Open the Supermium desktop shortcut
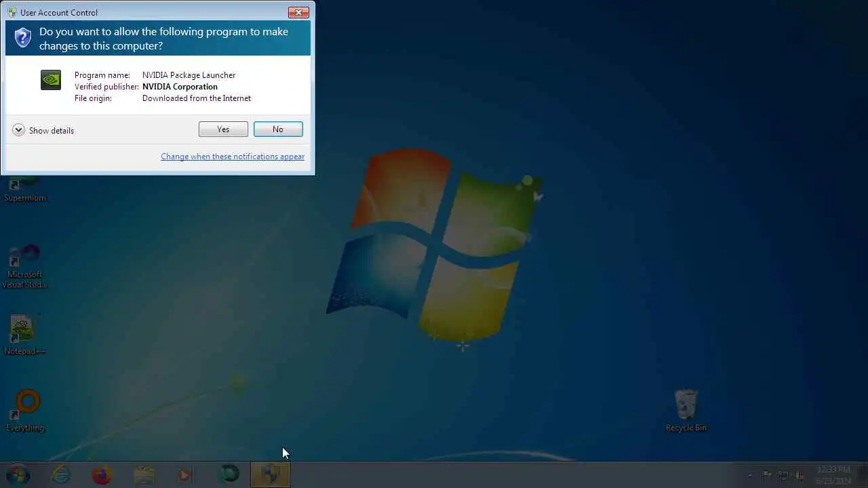This screenshot has width=868, height=488. point(25,188)
